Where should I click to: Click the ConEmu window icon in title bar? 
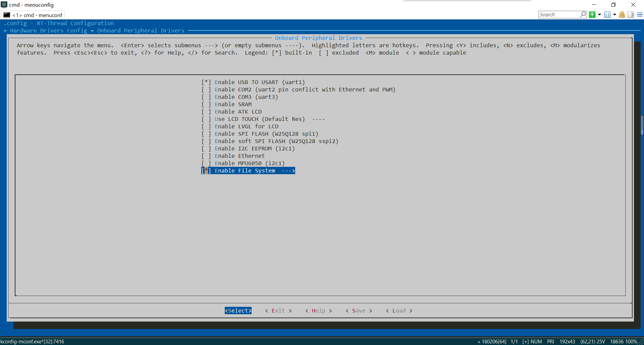point(4,5)
